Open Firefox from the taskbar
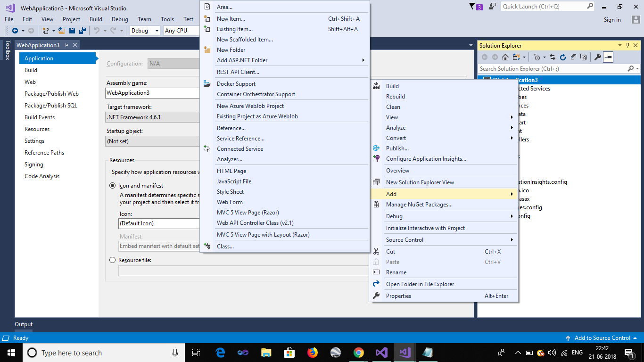 pyautogui.click(x=313, y=353)
